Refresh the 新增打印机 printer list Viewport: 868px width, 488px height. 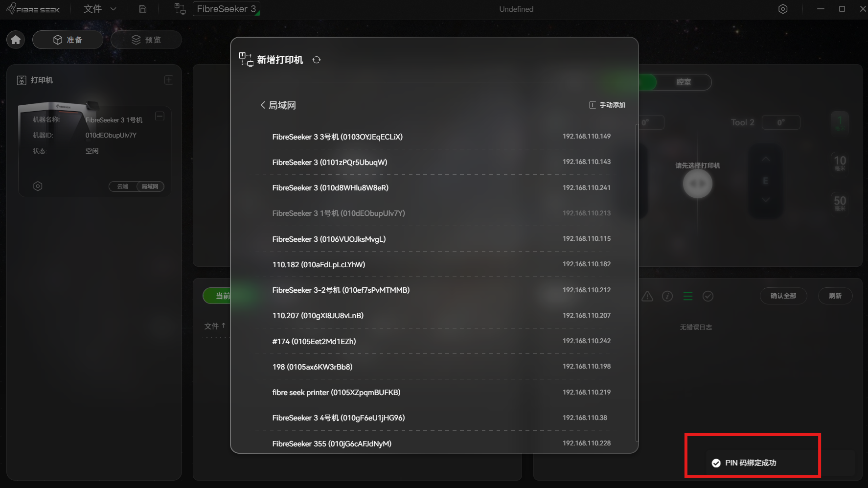click(317, 60)
